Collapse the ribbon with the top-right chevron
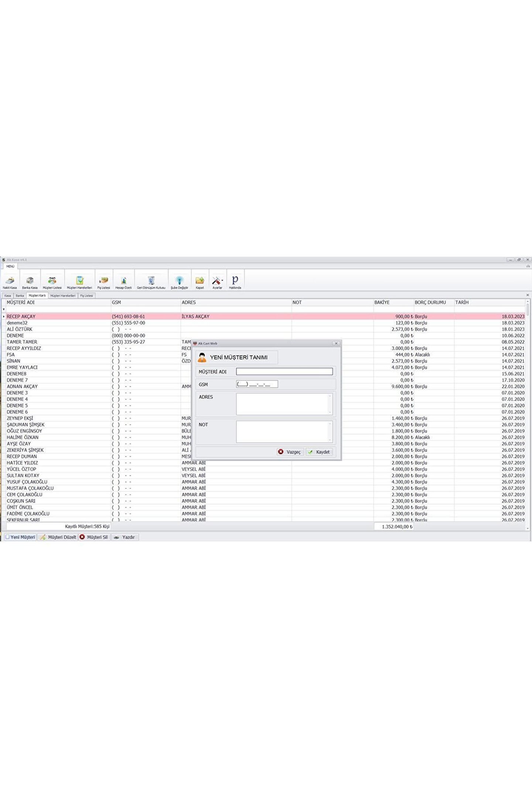 click(x=528, y=266)
